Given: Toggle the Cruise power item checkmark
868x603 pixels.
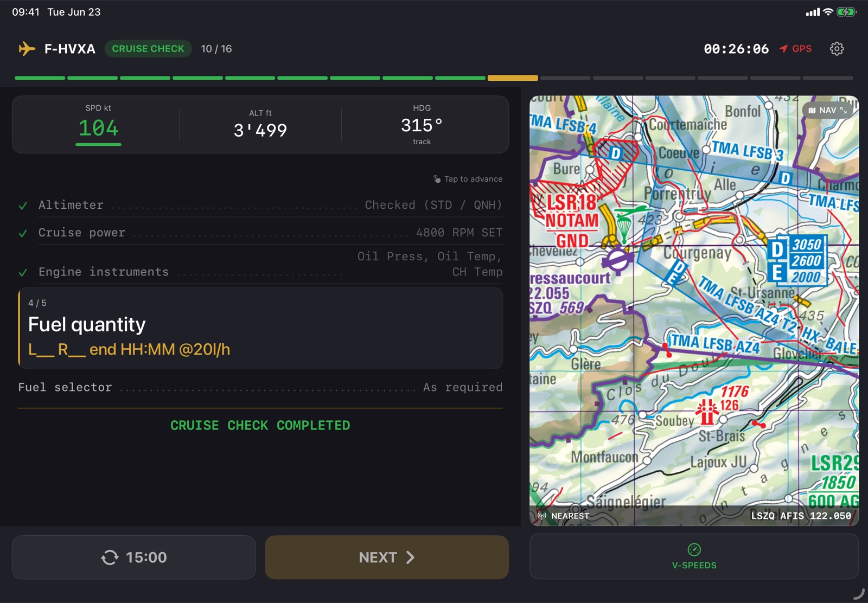Looking at the screenshot, I should click(23, 233).
